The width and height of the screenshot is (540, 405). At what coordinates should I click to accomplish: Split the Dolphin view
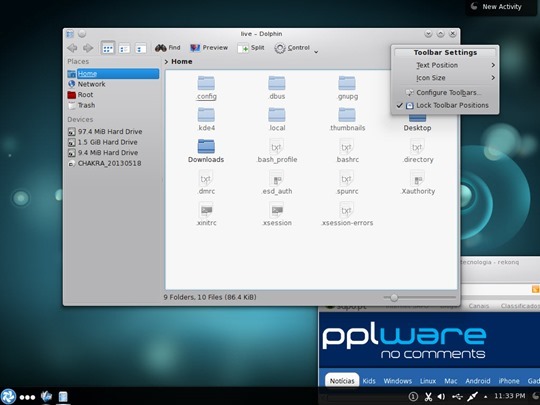251,48
